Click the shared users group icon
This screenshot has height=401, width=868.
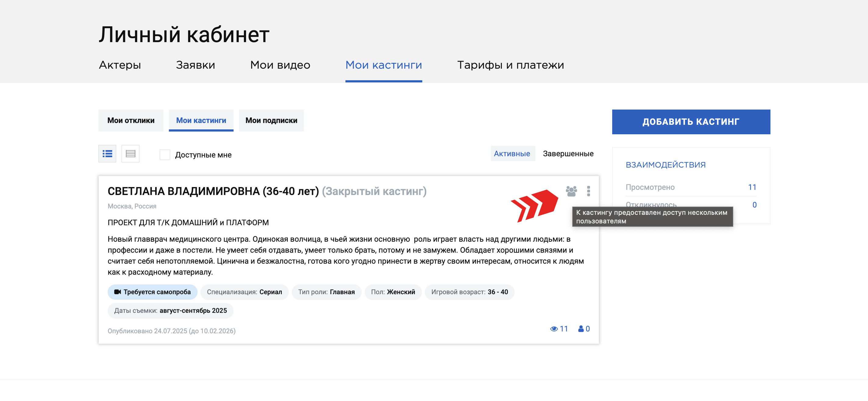tap(571, 191)
